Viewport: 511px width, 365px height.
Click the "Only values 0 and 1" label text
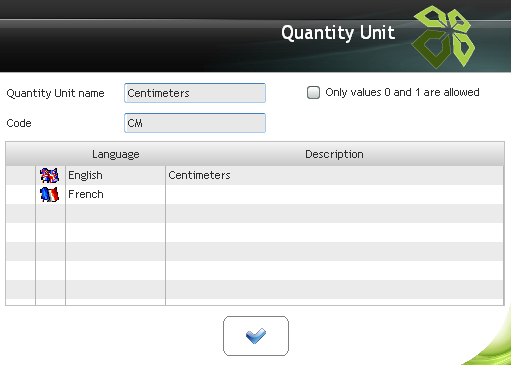coord(402,92)
